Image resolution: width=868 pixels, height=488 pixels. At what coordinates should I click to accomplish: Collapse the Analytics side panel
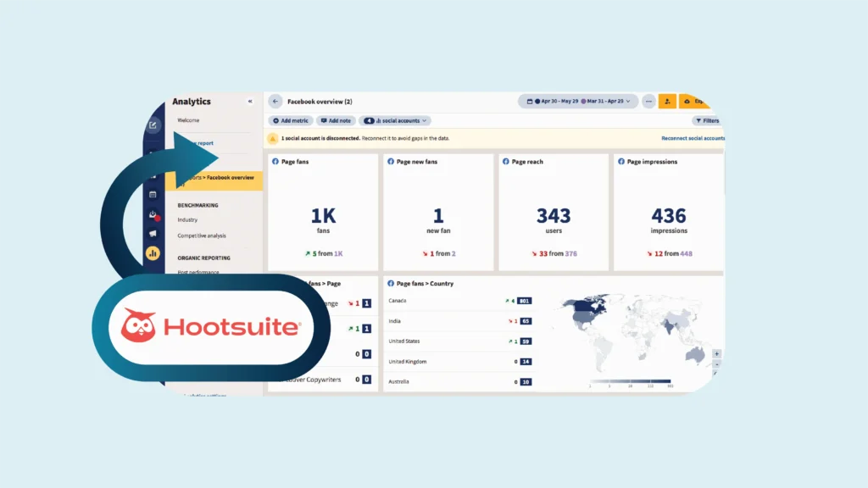coord(250,102)
